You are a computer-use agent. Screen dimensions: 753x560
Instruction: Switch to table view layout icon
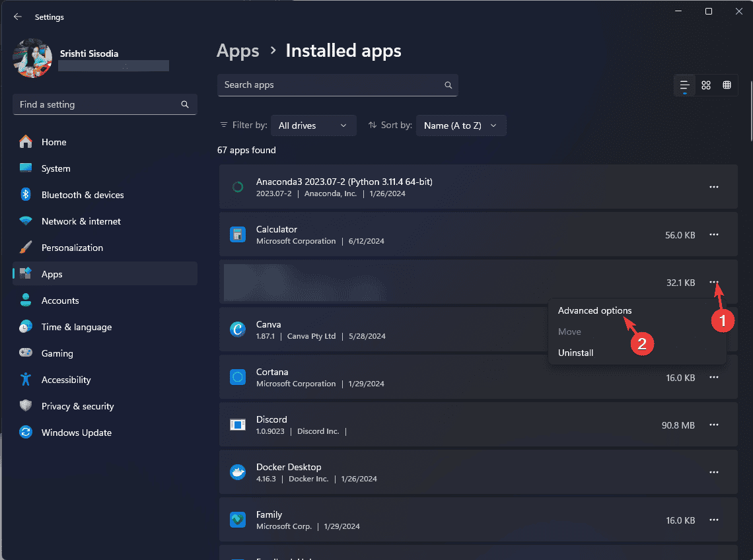[x=727, y=85]
